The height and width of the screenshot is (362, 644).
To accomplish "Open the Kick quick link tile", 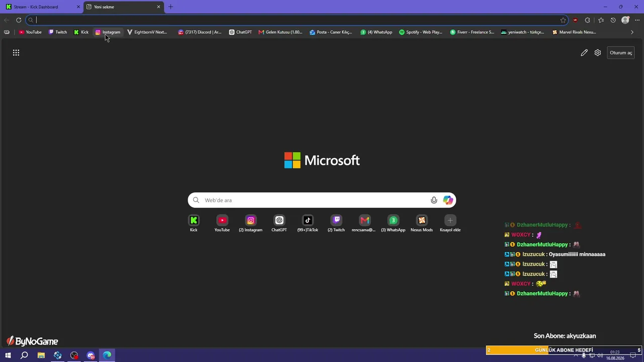I will pos(194,224).
